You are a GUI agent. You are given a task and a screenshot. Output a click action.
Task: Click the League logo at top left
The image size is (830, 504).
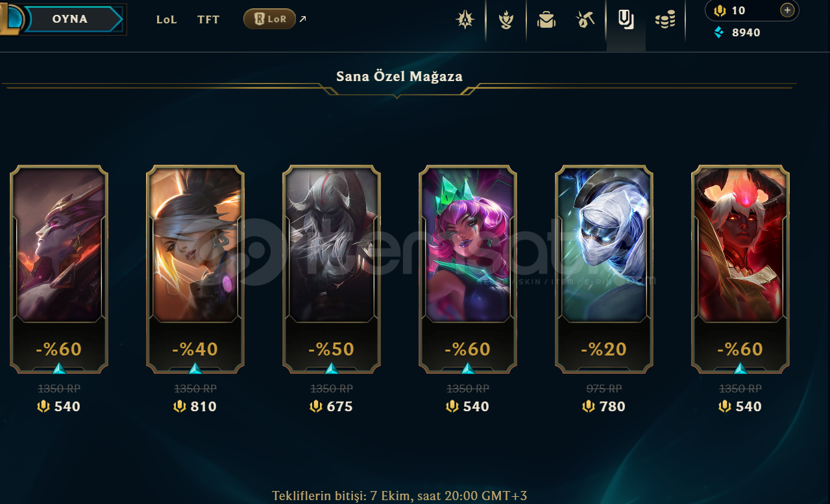click(x=10, y=18)
